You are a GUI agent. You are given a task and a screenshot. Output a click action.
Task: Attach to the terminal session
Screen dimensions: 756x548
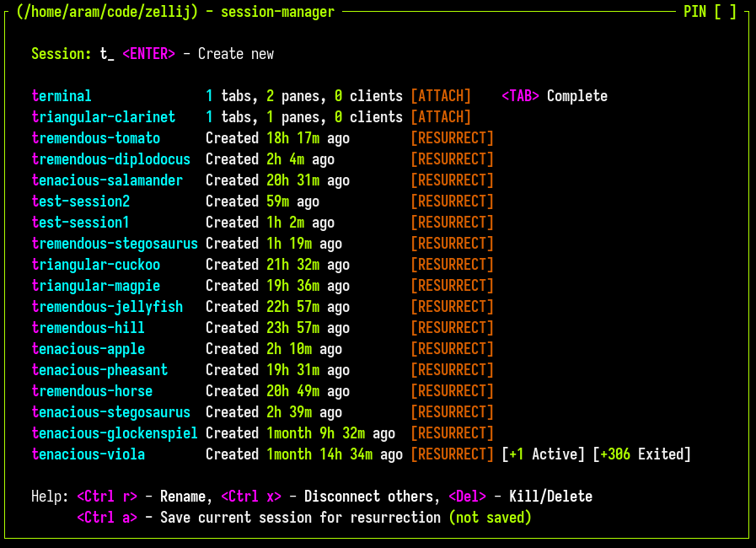click(x=441, y=95)
